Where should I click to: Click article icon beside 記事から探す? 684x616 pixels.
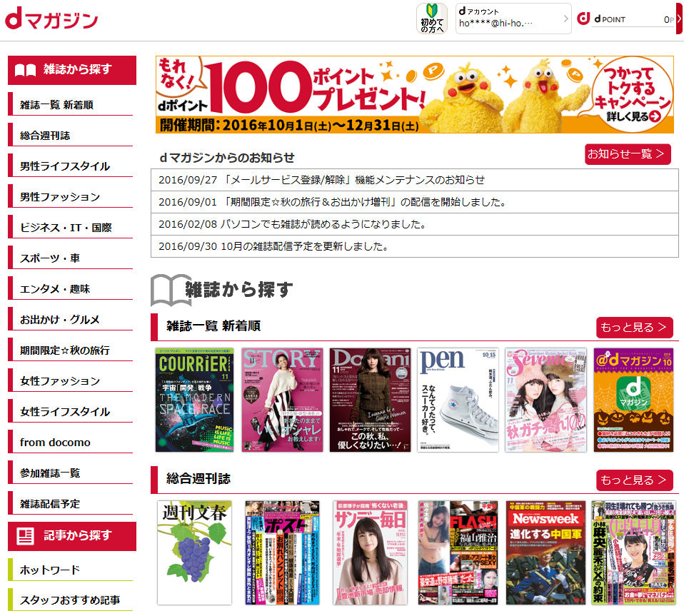[25, 536]
